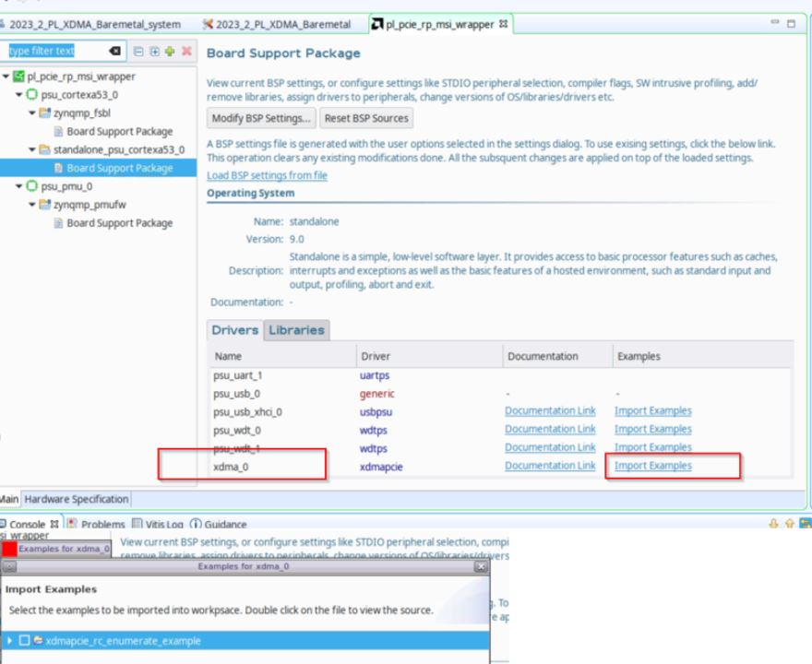Expand the xdmapcie_rc_enumerate_example entry
This screenshot has width=812, height=664.
[11, 640]
